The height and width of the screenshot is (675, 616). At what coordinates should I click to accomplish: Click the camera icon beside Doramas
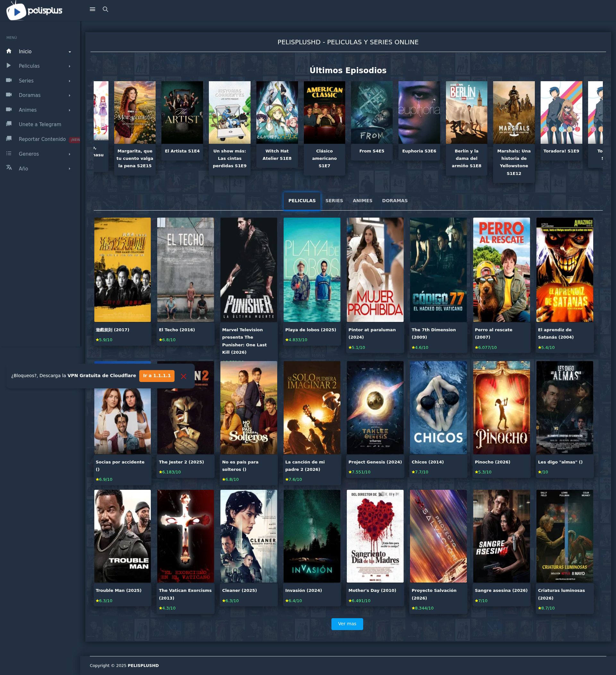[9, 95]
